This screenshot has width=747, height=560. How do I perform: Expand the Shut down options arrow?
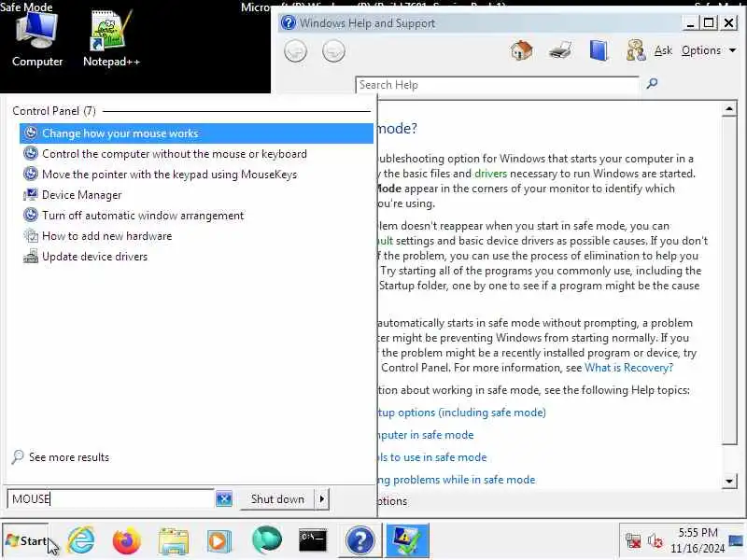(322, 499)
